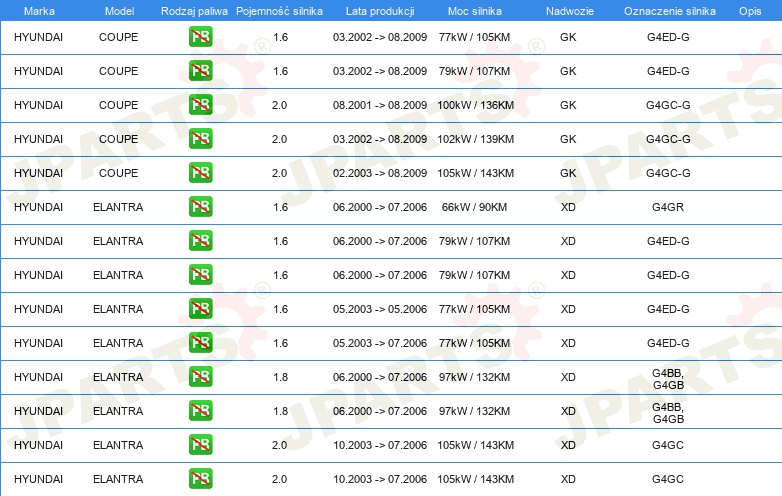This screenshot has width=782, height=496.
Task: Sort by Rodzaj paliwa column header
Action: (194, 11)
